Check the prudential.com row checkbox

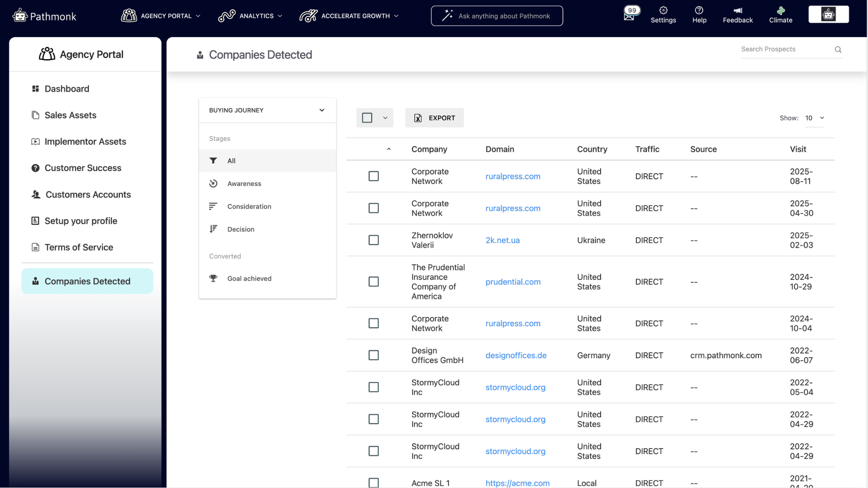click(x=373, y=282)
